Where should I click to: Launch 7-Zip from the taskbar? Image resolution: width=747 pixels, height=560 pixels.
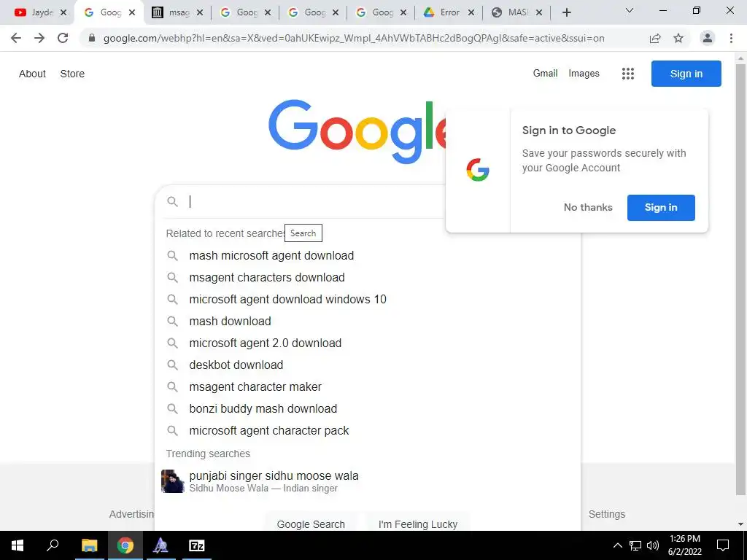[x=197, y=545]
